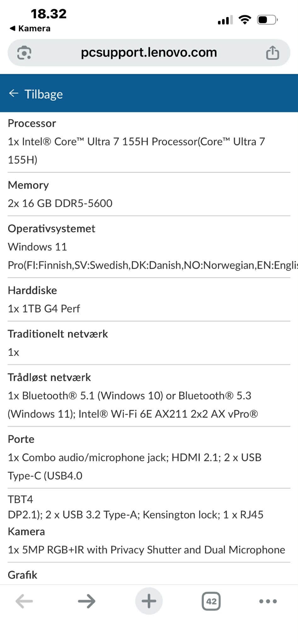Open the three-dot browser menu
298x644 pixels.
268,601
